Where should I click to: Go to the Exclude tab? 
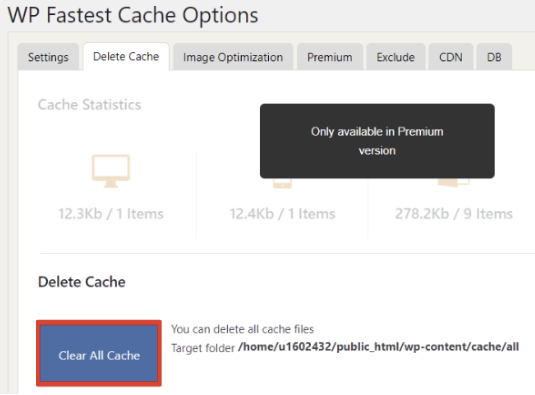[395, 57]
